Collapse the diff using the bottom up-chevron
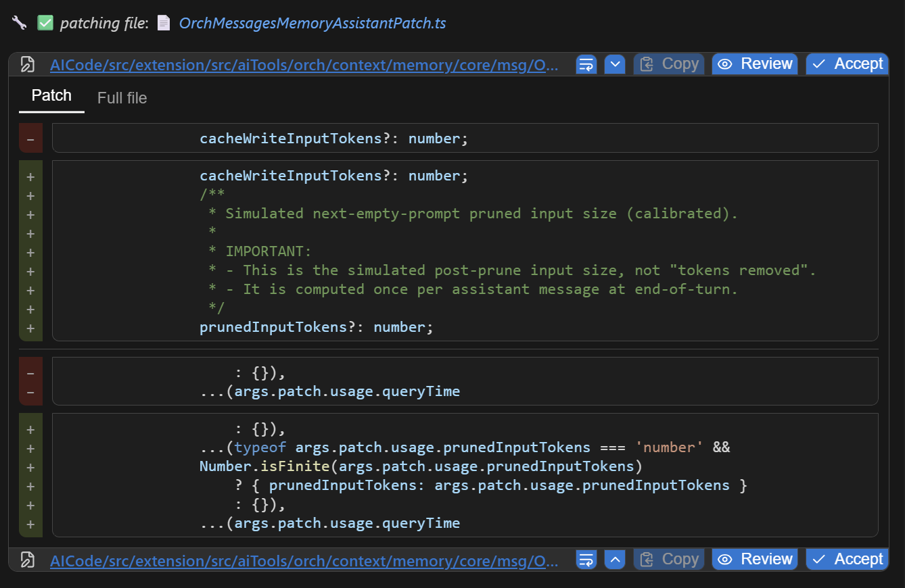Image resolution: width=905 pixels, height=588 pixels. 615,559
